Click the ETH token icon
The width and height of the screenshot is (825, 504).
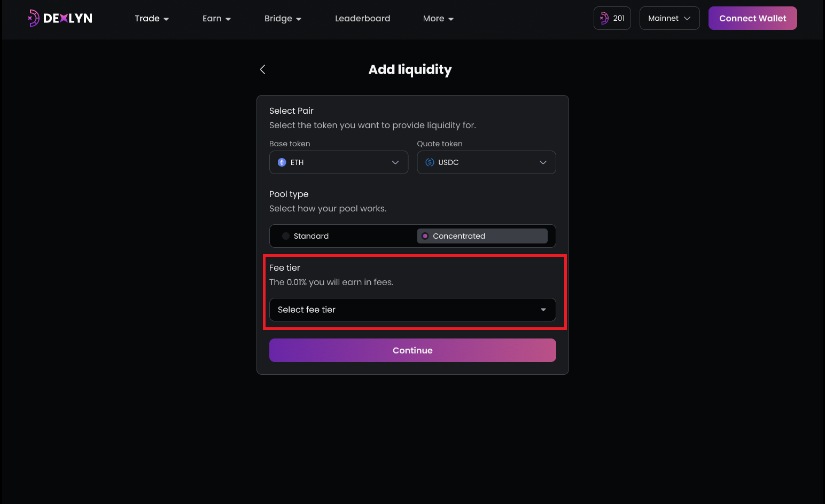282,162
